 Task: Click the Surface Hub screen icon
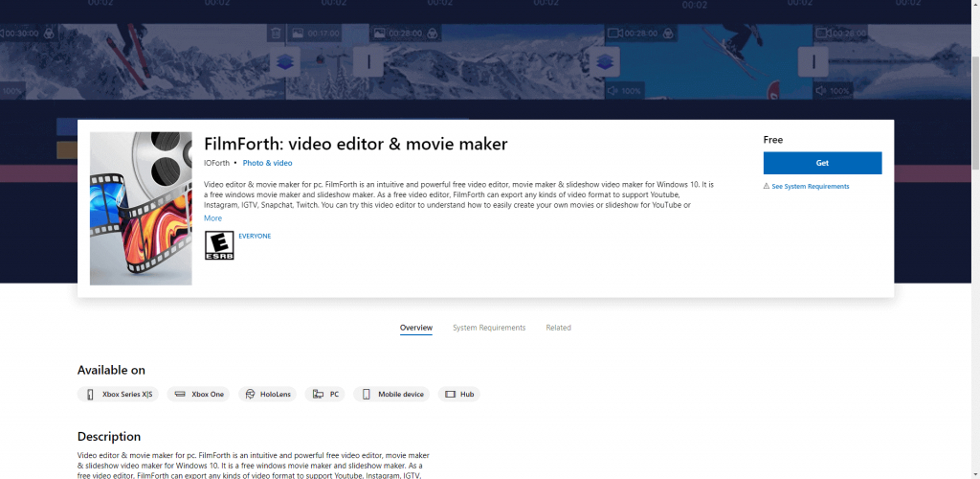click(450, 394)
